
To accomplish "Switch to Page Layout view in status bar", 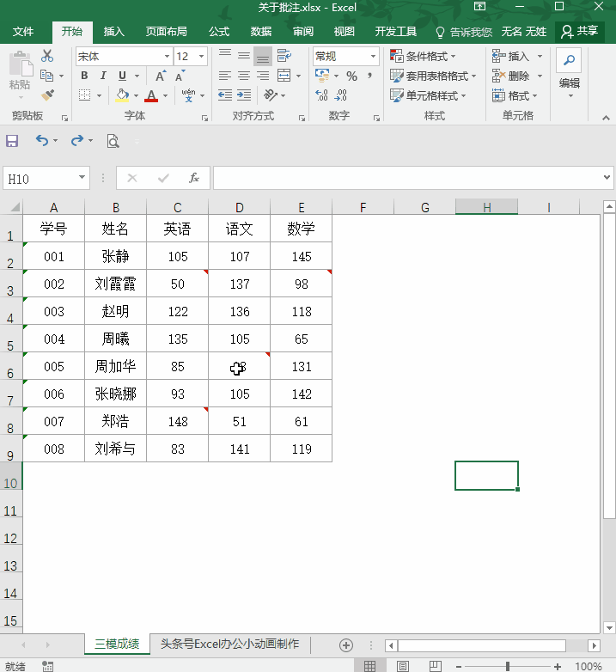I will (x=402, y=666).
